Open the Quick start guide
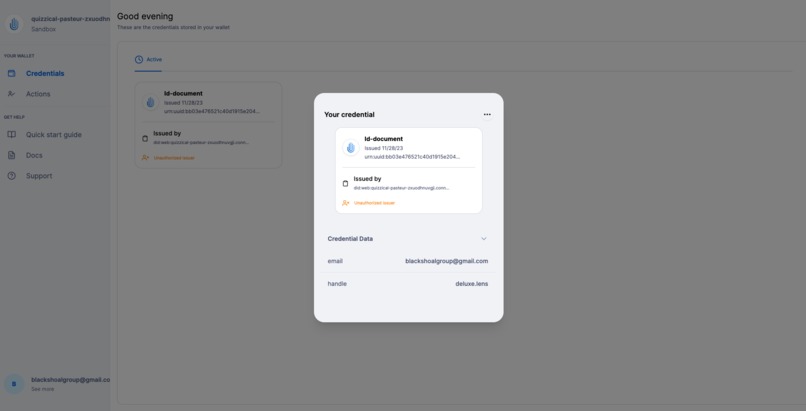806x411 pixels. pyautogui.click(x=53, y=135)
